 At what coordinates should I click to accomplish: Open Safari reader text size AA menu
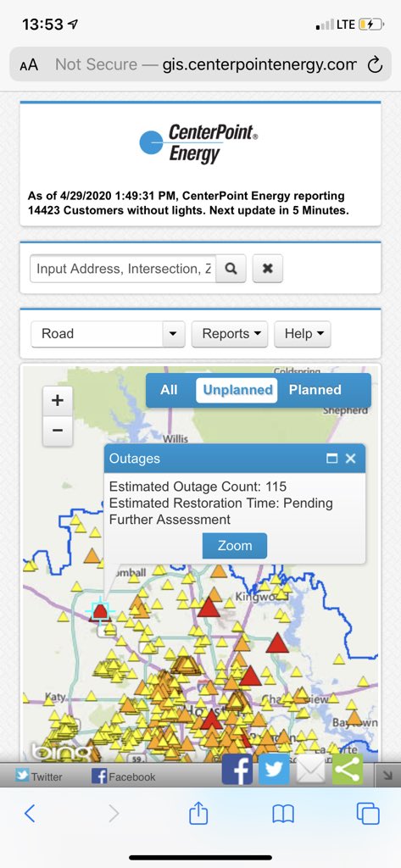pos(29,64)
